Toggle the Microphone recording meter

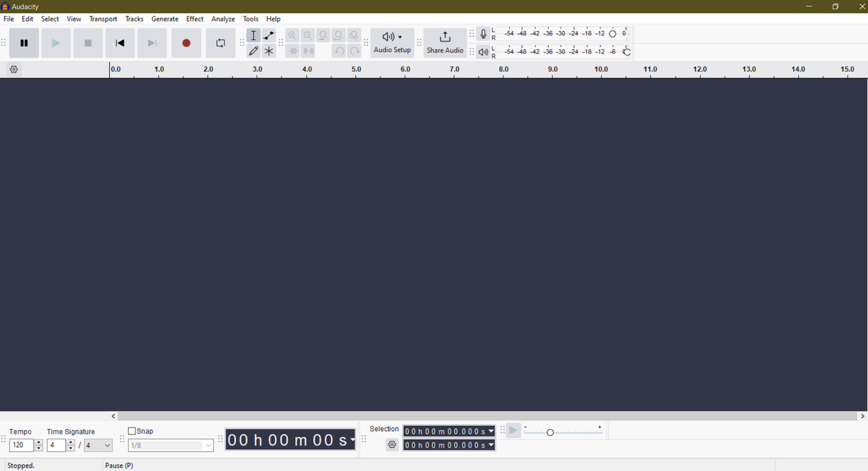point(483,33)
